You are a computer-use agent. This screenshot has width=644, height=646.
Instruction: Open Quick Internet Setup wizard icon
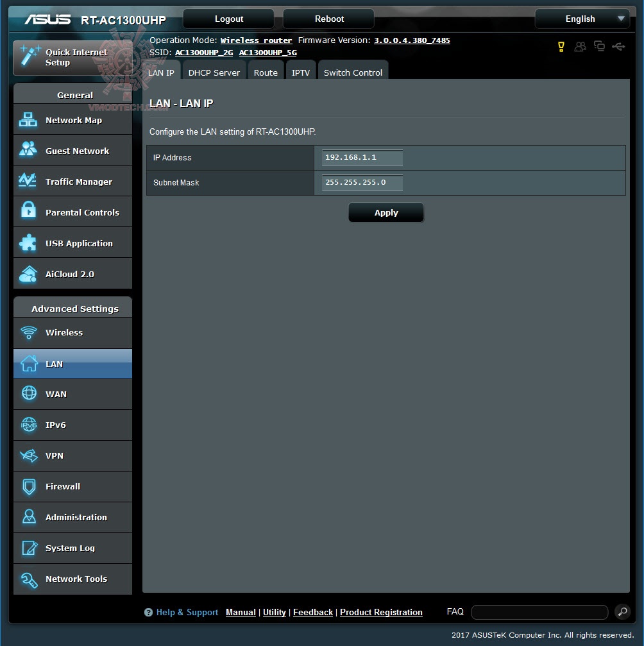coord(30,55)
